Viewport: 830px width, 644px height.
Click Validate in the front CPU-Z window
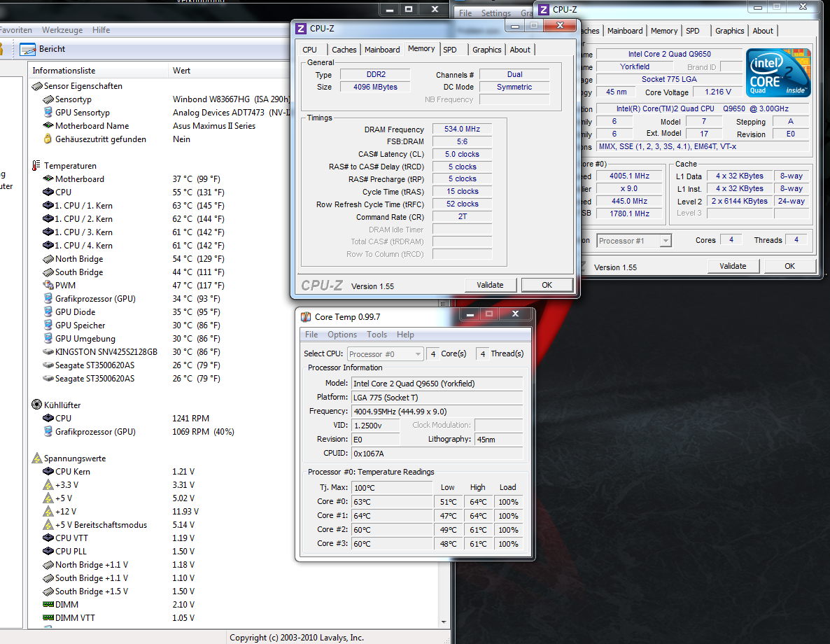[490, 285]
